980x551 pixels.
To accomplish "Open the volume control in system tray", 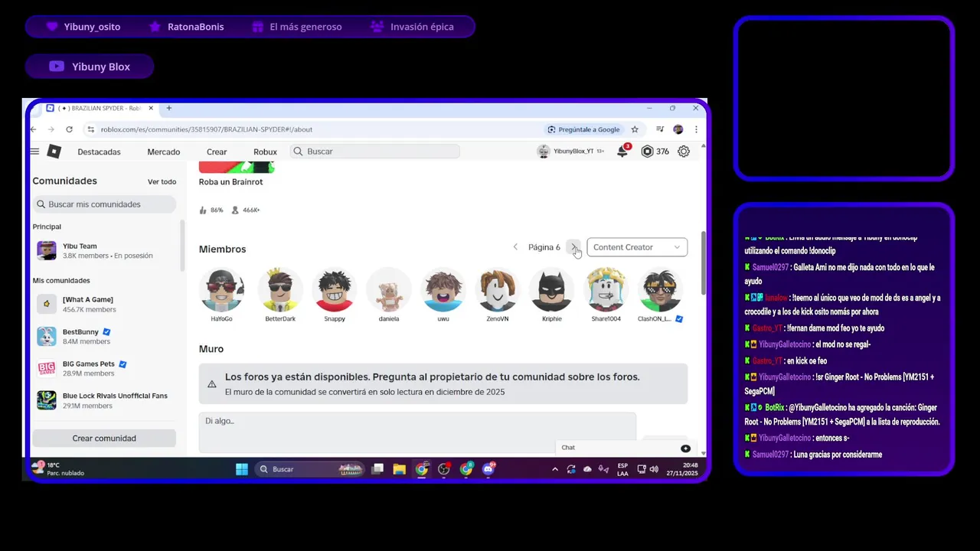I will tap(654, 469).
